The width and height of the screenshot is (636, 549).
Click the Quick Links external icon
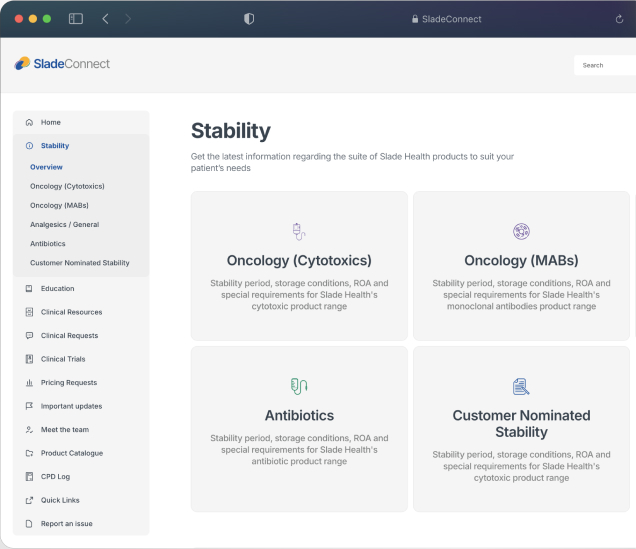click(29, 500)
